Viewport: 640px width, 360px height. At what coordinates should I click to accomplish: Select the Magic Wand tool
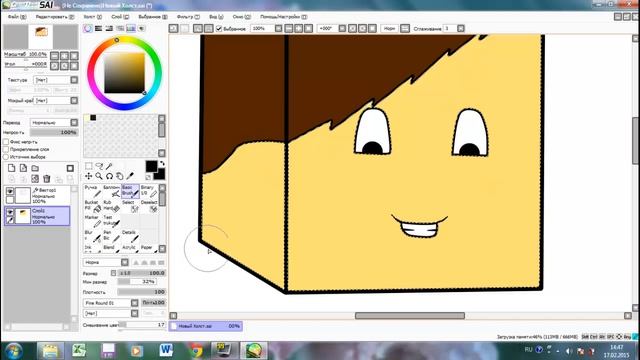[x=109, y=166]
